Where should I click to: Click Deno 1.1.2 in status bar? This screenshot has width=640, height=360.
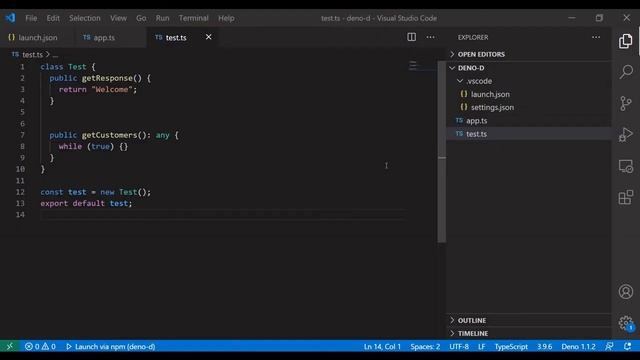[x=578, y=347]
